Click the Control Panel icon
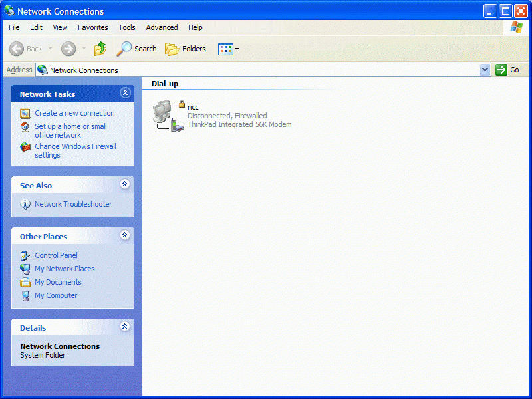This screenshot has width=532, height=399. point(25,256)
